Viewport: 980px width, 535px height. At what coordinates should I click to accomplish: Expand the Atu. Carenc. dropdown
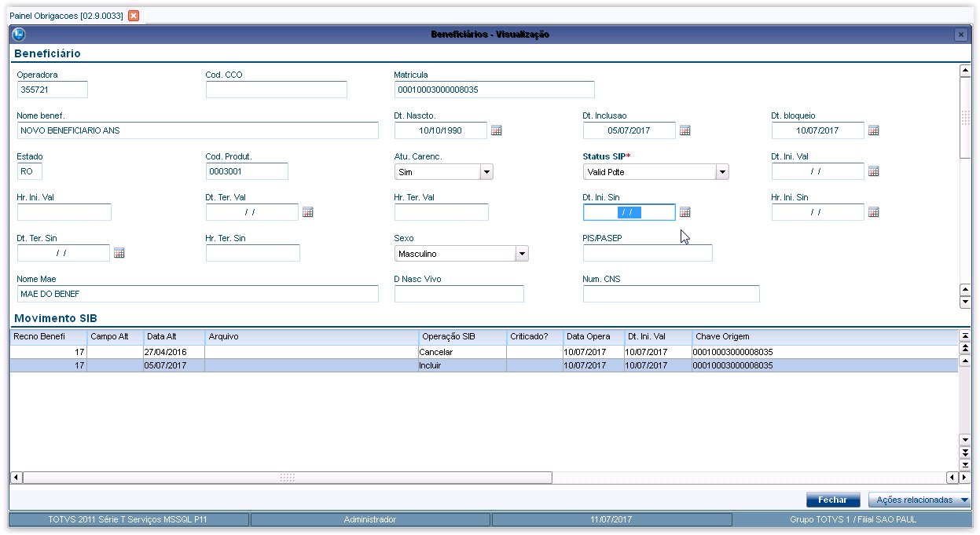(x=486, y=171)
